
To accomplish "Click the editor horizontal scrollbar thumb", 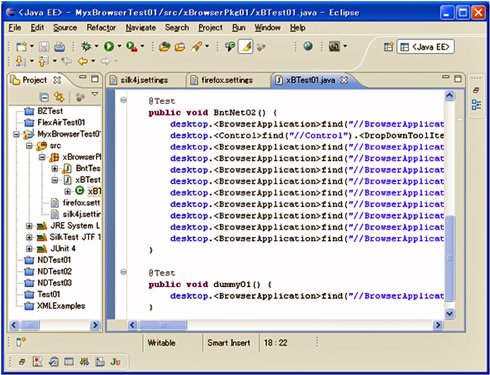I will click(163, 325).
